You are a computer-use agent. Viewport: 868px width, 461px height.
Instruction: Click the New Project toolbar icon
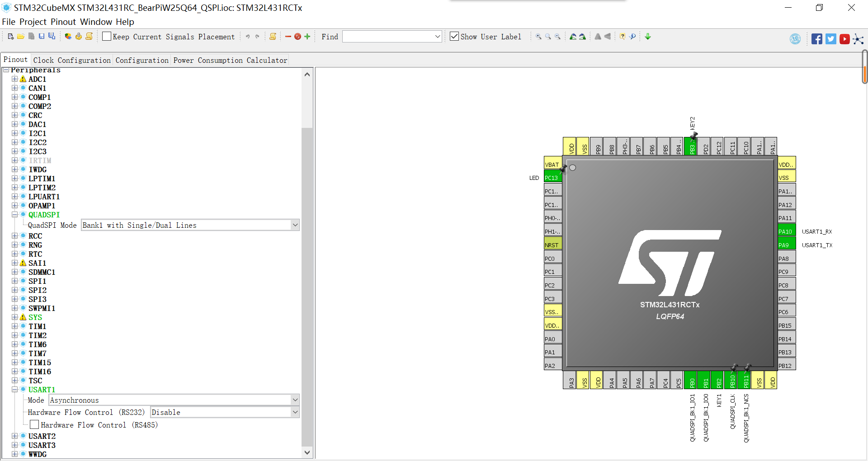click(11, 37)
